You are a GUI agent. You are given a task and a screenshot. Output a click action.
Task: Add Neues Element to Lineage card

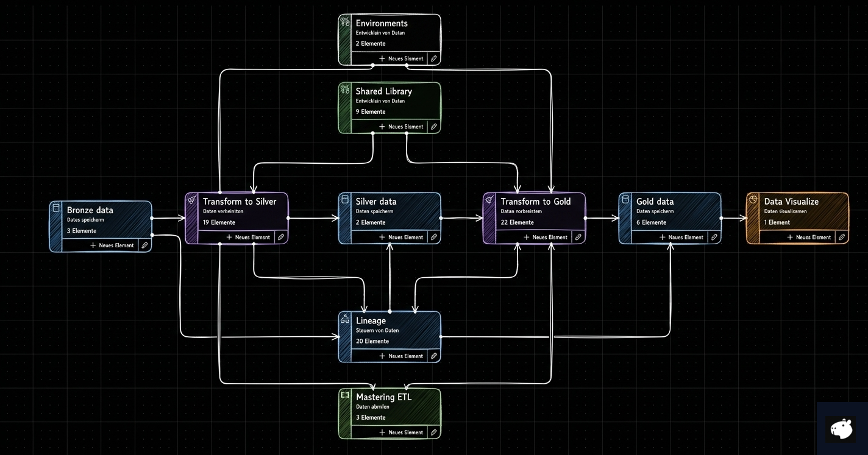[x=401, y=356]
